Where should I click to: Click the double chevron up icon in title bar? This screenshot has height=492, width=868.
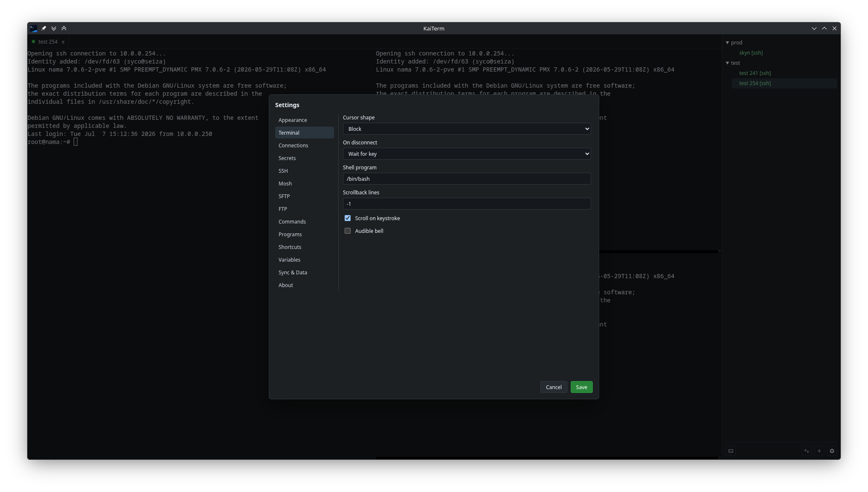click(x=64, y=28)
